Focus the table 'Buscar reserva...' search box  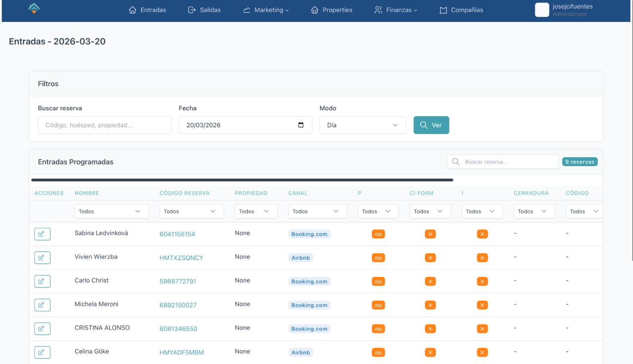[503, 162]
